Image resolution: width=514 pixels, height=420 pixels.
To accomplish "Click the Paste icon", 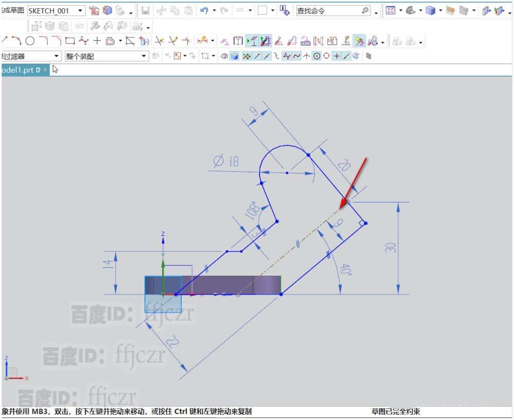I will (189, 9).
